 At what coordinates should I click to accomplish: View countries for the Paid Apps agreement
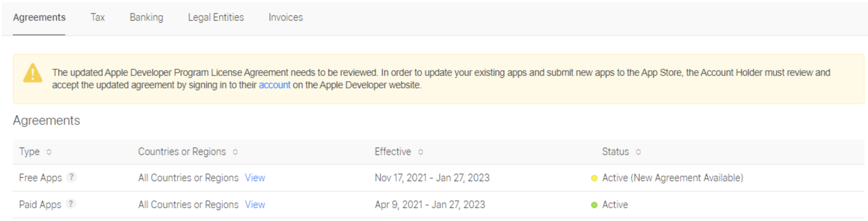255,204
